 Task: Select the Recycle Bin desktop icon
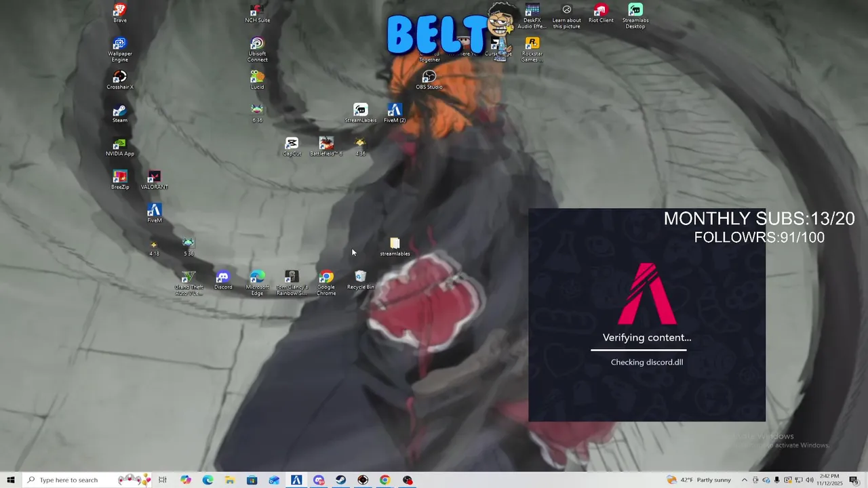pyautogui.click(x=360, y=280)
